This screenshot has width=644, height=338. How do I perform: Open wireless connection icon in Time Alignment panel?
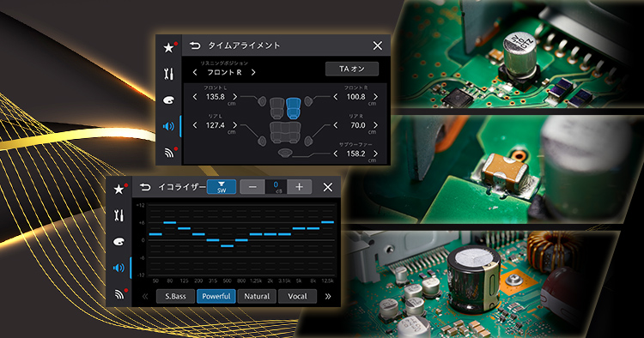(x=169, y=153)
